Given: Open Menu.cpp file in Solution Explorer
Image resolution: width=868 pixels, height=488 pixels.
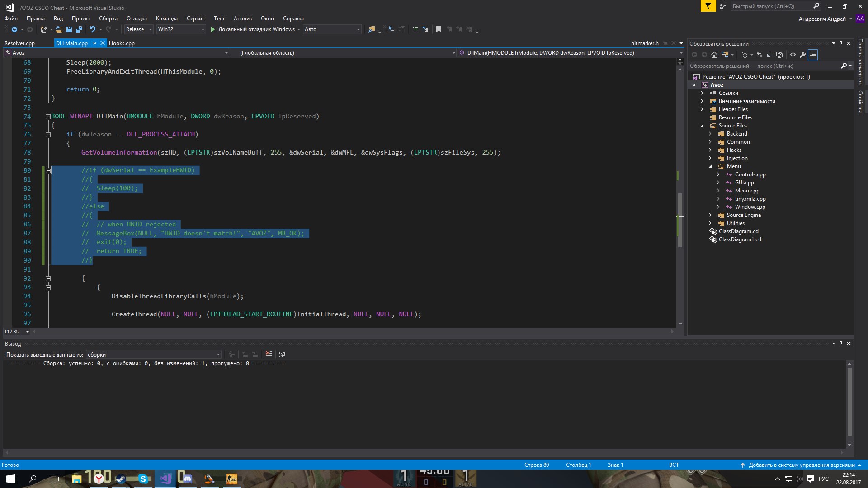Looking at the screenshot, I should (x=747, y=191).
